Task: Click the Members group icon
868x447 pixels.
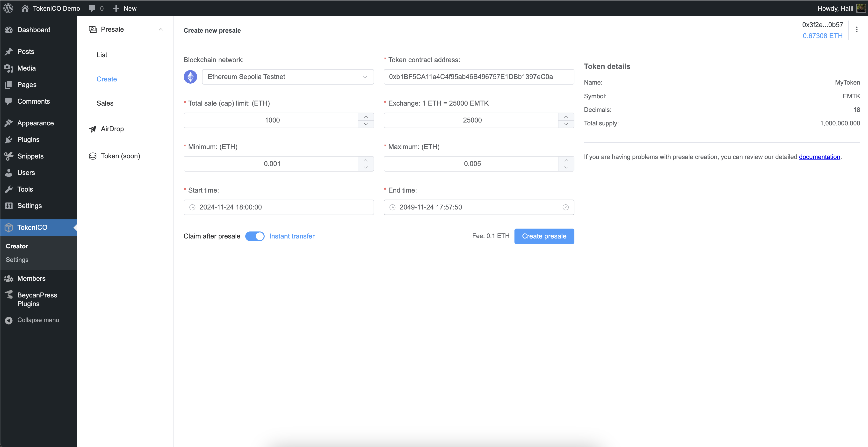Action: 9,278
